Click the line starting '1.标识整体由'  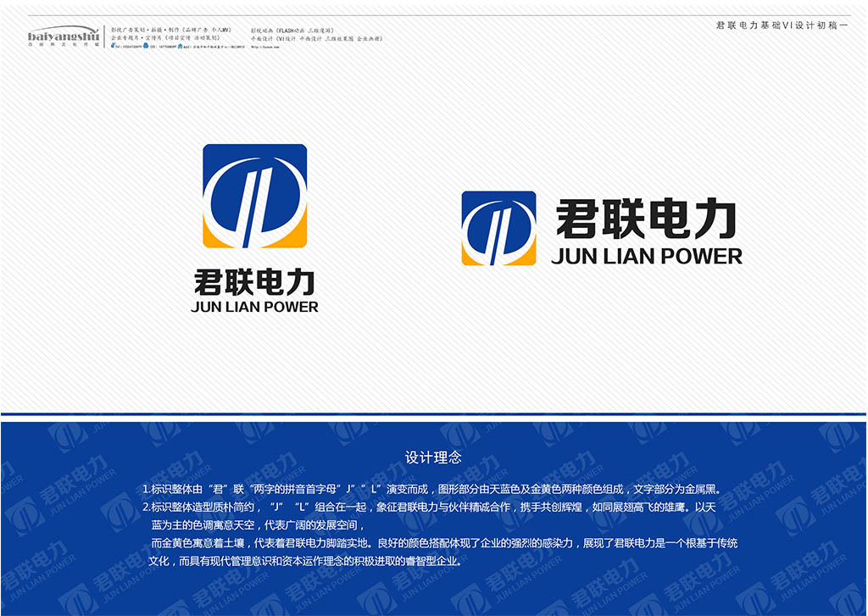[x=431, y=489]
